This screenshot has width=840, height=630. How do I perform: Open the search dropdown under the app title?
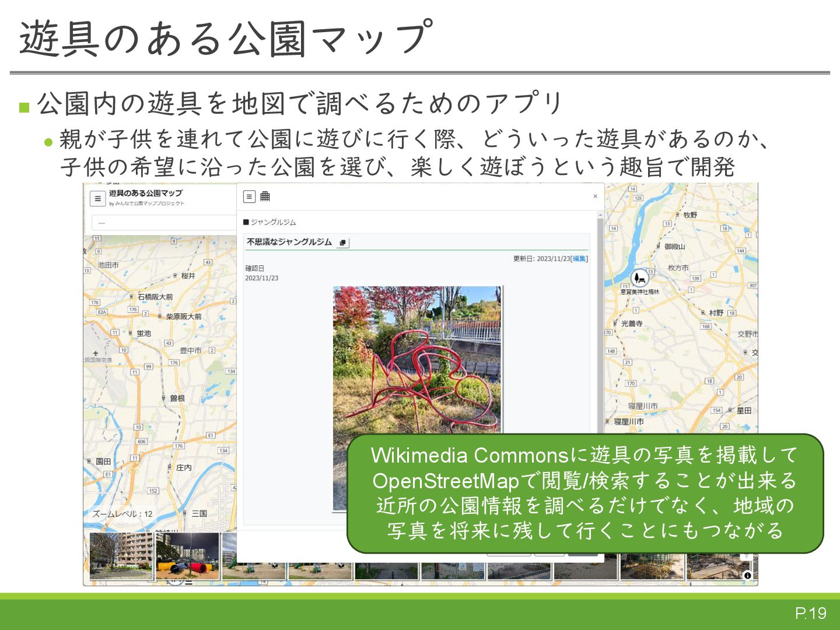[164, 223]
